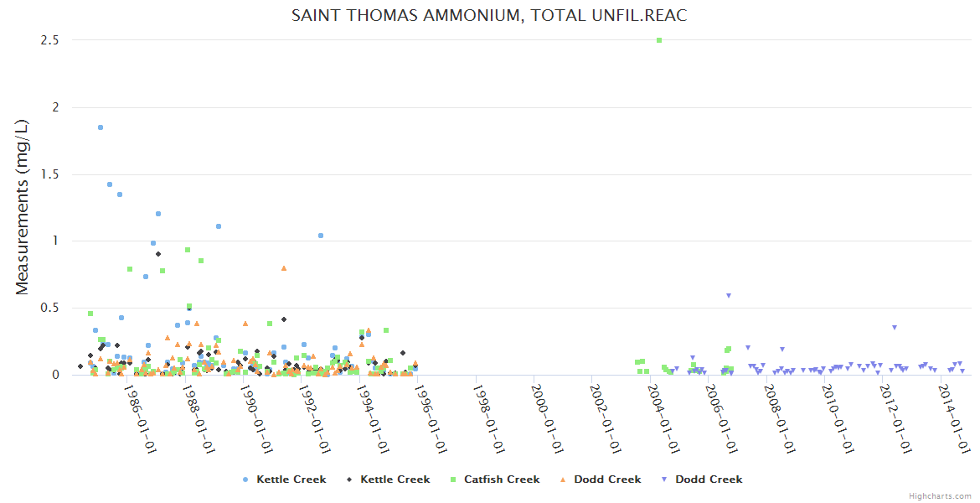The image size is (980, 503).
Task: Click the purple inverted triangle legend marker
Action: tap(663, 480)
